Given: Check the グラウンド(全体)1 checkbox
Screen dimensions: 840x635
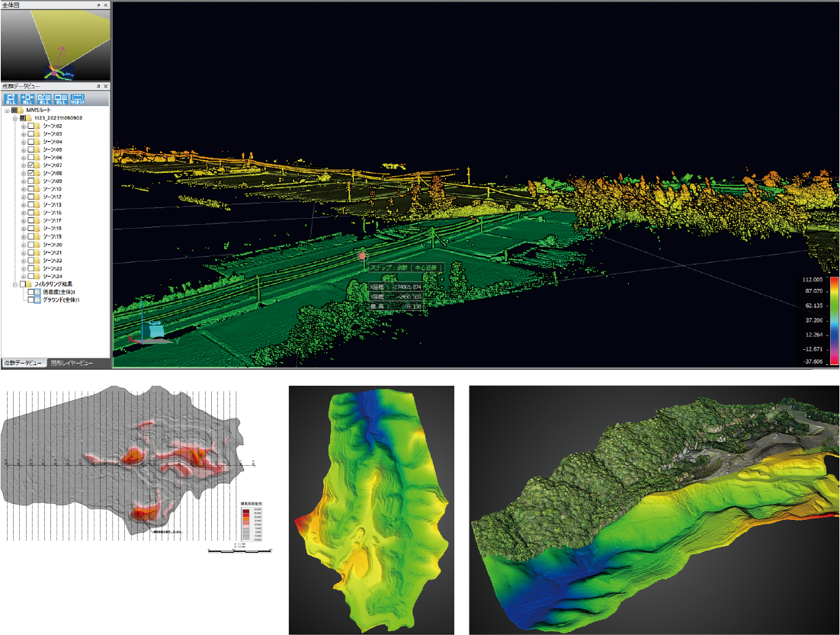Looking at the screenshot, I should pos(30,300).
